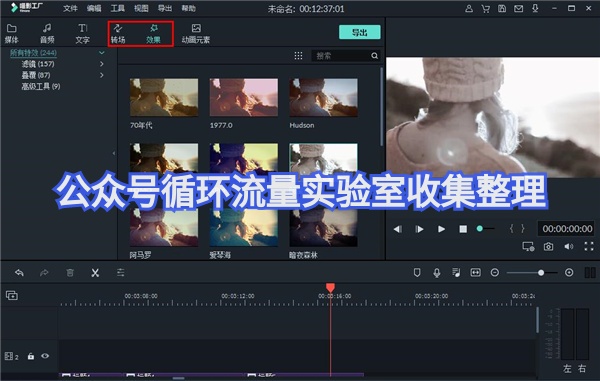600x381 pixels.
Task: Select the 效果 effects tab
Action: [x=153, y=33]
